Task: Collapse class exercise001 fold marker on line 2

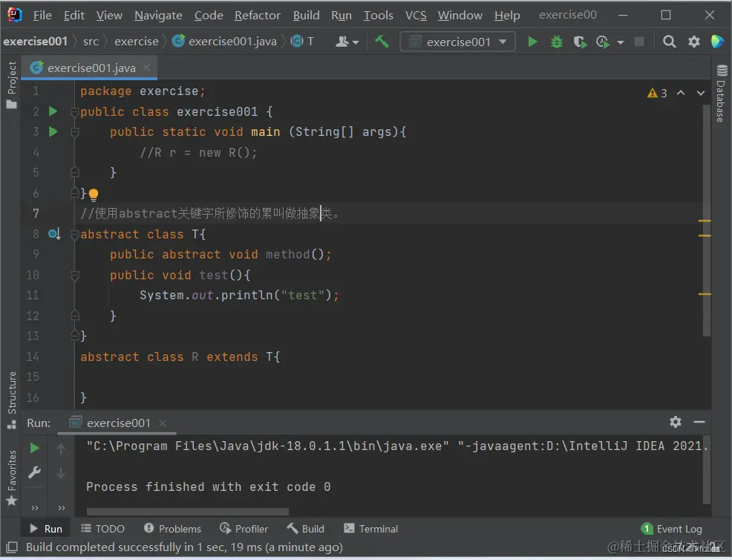Action: [74, 111]
